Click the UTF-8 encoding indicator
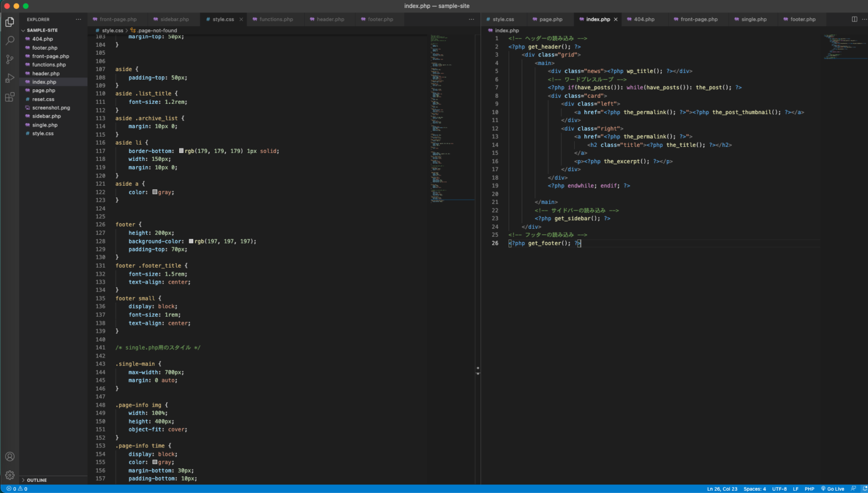This screenshot has width=868, height=493. (x=779, y=489)
